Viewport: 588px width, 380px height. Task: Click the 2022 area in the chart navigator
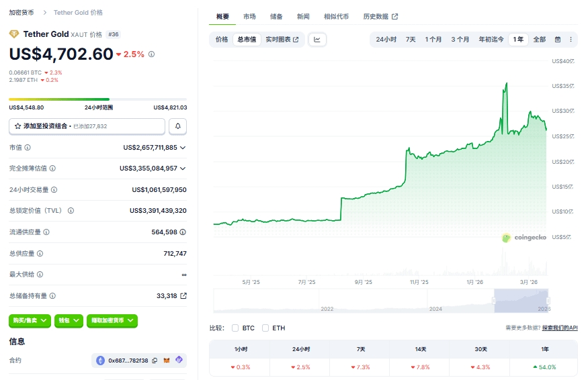(x=327, y=309)
